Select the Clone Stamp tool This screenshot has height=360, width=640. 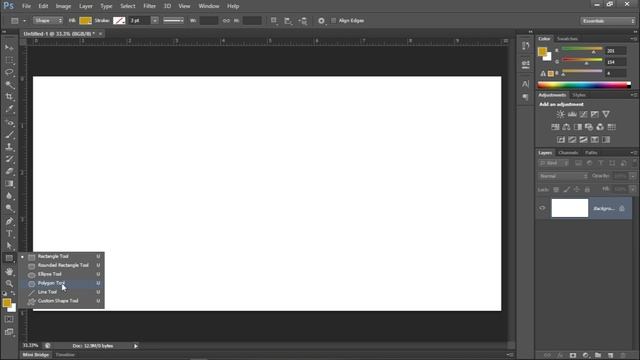(9, 147)
